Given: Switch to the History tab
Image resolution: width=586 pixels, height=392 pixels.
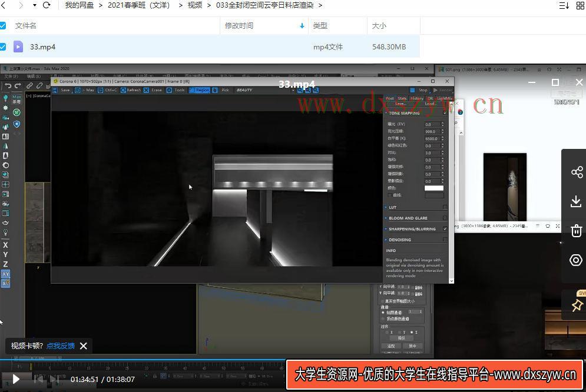Looking at the screenshot, I should coord(417,98).
